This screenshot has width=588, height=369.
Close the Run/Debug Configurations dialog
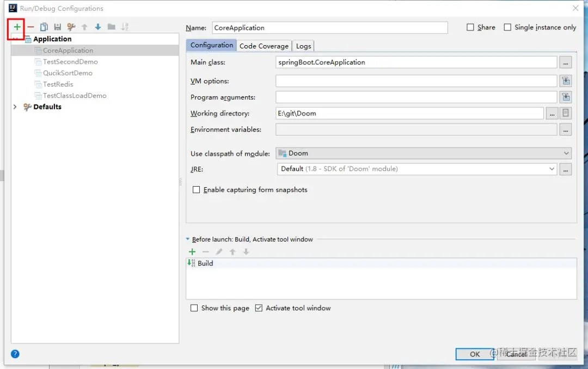575,8
